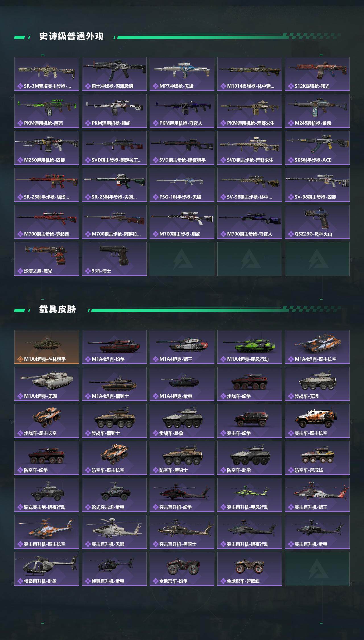Select the 轮式突击炮-暗夜行动 skin card
The width and height of the screenshot is (364, 640).
pyautogui.click(x=47, y=495)
